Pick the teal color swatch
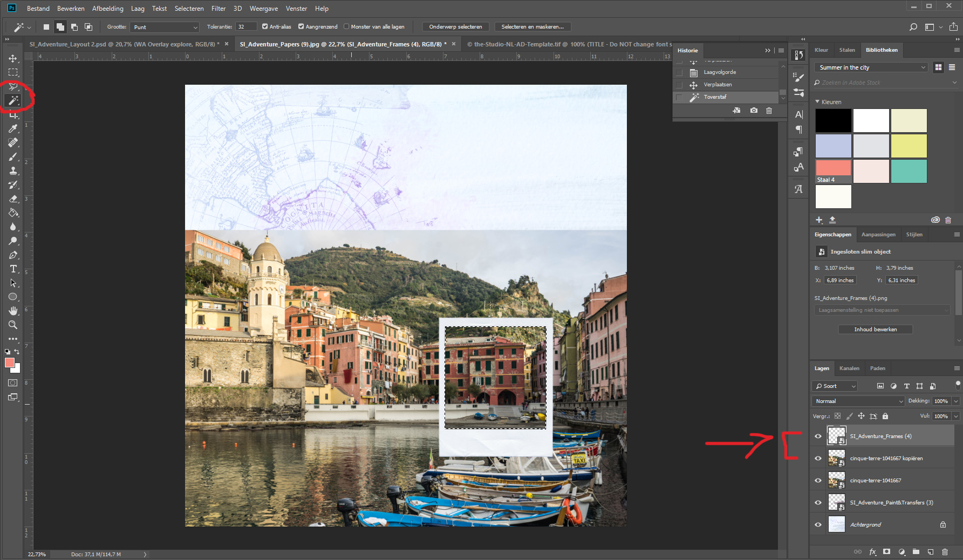 909,171
